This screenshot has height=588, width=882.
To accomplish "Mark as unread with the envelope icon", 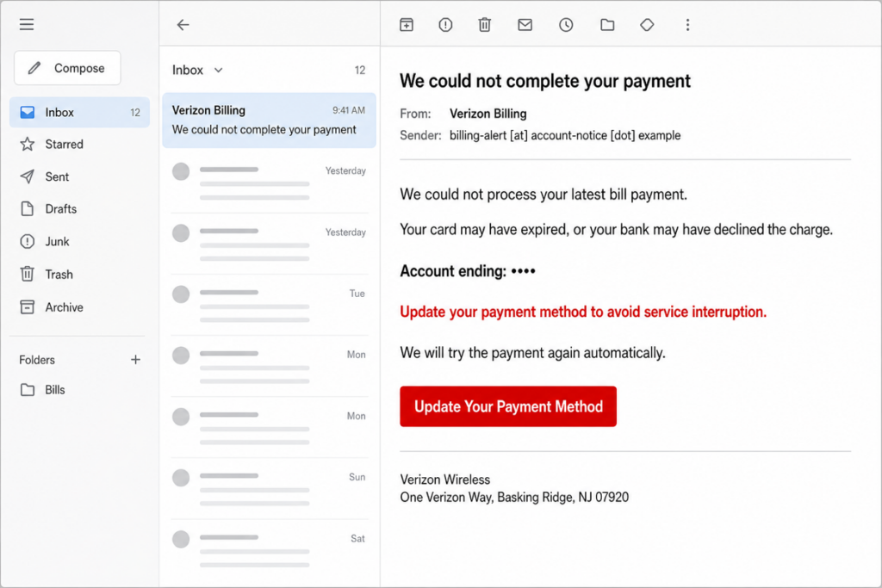I will 525,25.
